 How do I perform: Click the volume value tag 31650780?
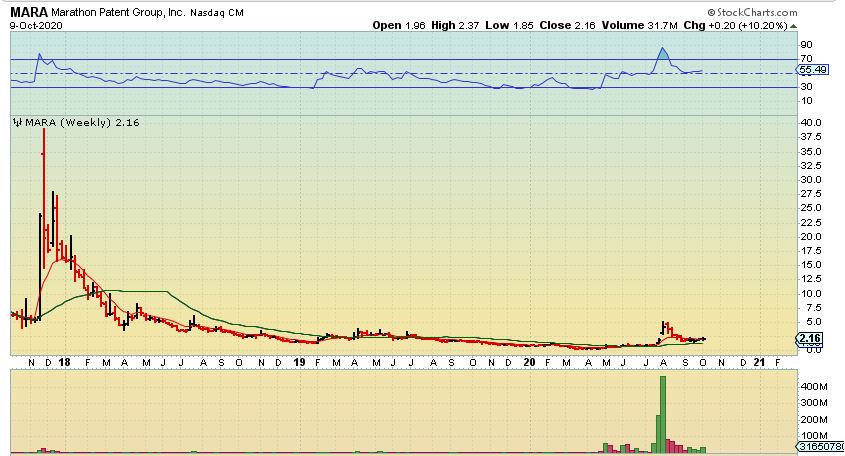coord(820,446)
